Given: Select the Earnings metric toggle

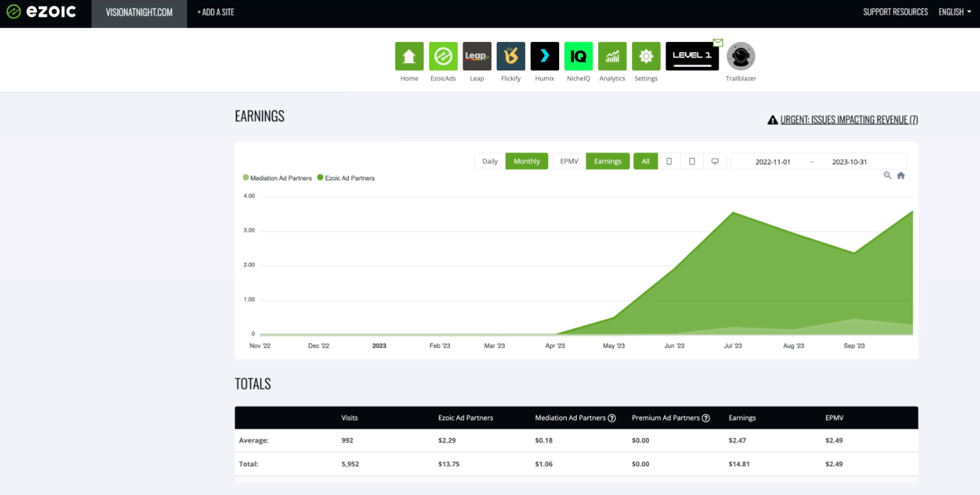Looking at the screenshot, I should point(608,161).
